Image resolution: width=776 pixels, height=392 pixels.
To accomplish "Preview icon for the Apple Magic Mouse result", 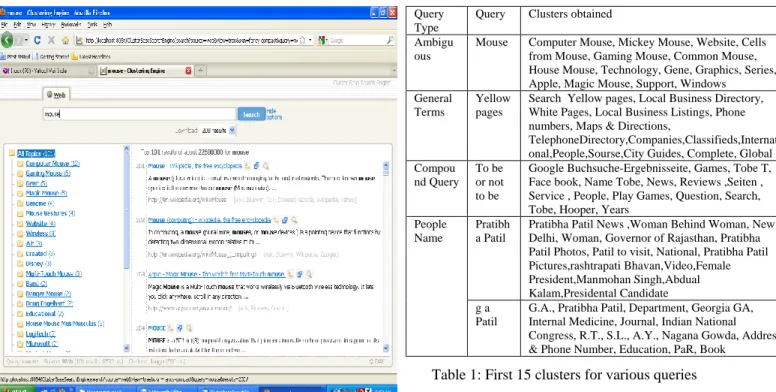I will pos(309,274).
